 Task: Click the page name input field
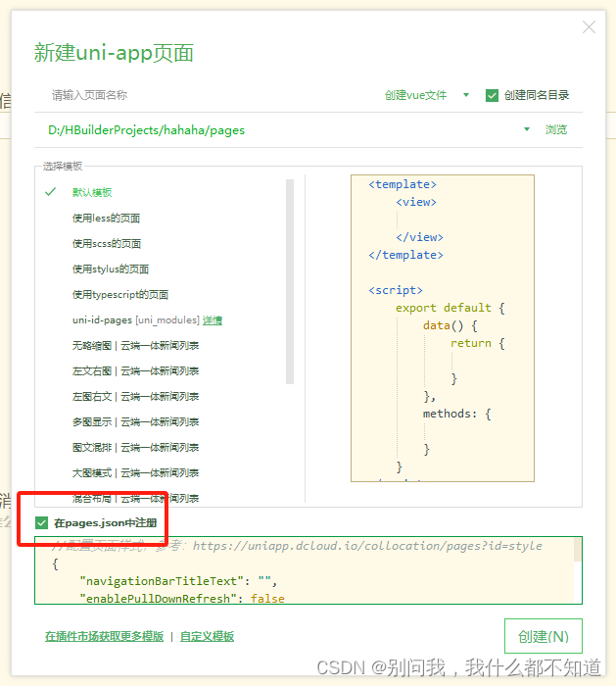196,95
